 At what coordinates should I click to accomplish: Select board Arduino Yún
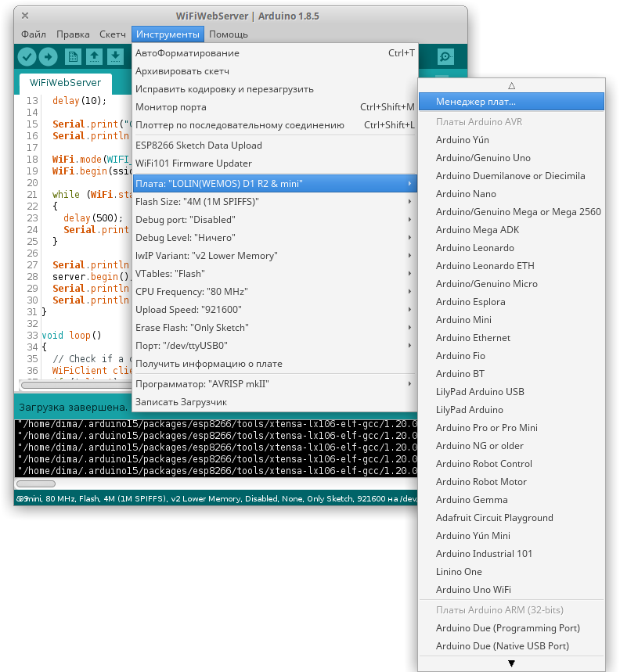(x=511, y=140)
